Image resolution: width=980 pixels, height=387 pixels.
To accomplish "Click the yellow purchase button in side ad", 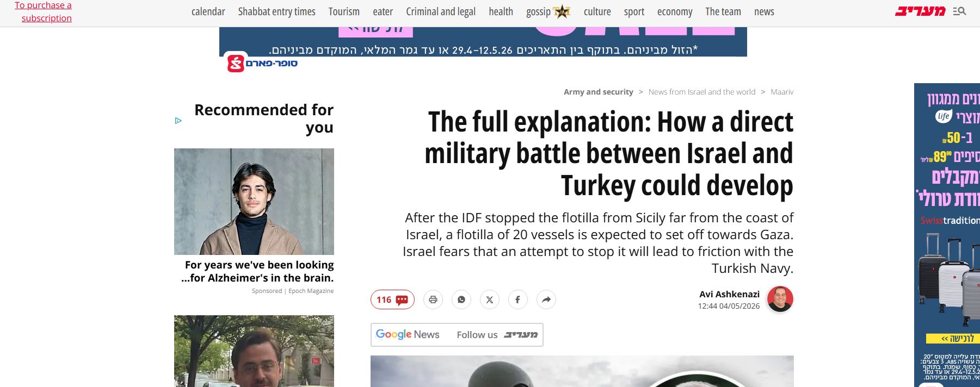I will point(953,339).
